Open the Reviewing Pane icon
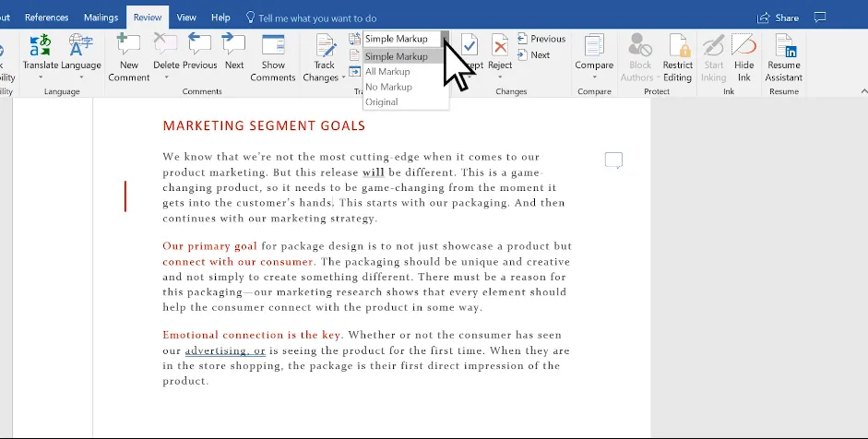 355,71
